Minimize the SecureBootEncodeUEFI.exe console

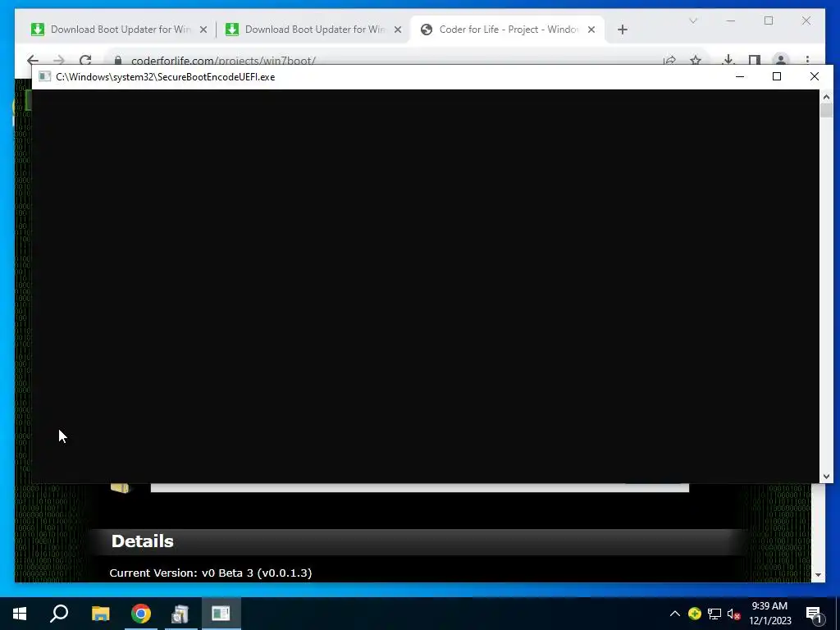pos(740,76)
